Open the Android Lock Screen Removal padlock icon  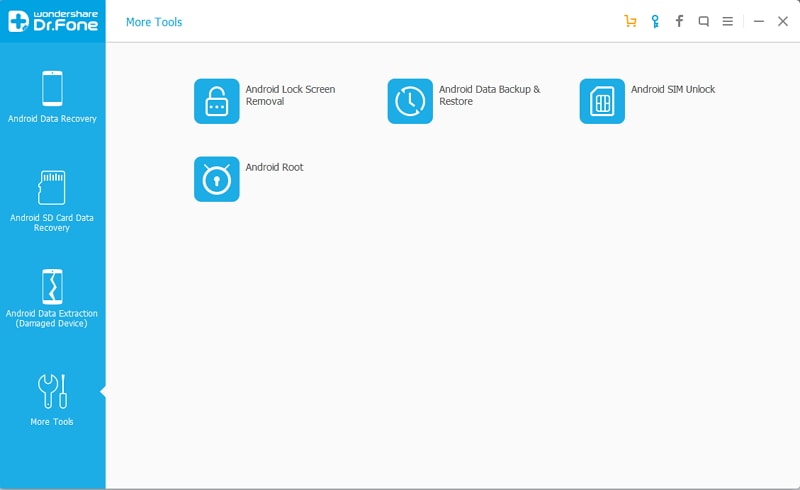pos(216,101)
